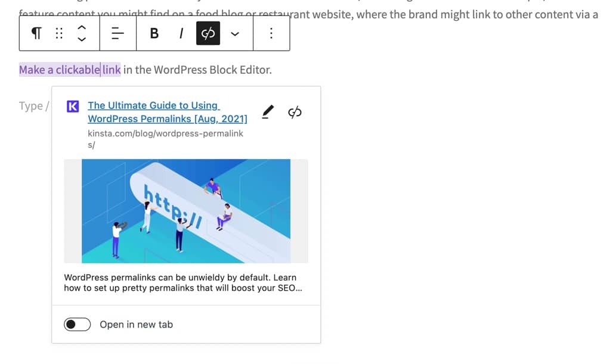Enable Open in new tab
The image size is (613, 364).
76,324
